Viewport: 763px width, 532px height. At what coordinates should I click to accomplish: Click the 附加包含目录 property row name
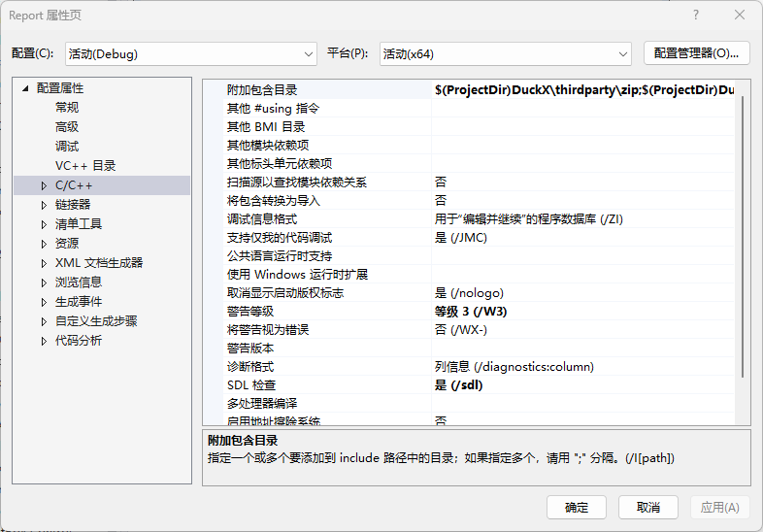[x=262, y=90]
